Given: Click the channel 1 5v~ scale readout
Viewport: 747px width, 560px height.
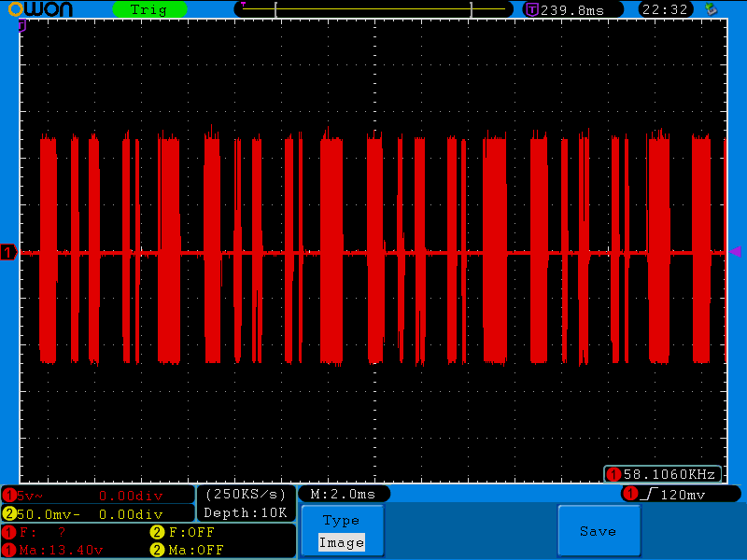Looking at the screenshot, I should 30,496.
